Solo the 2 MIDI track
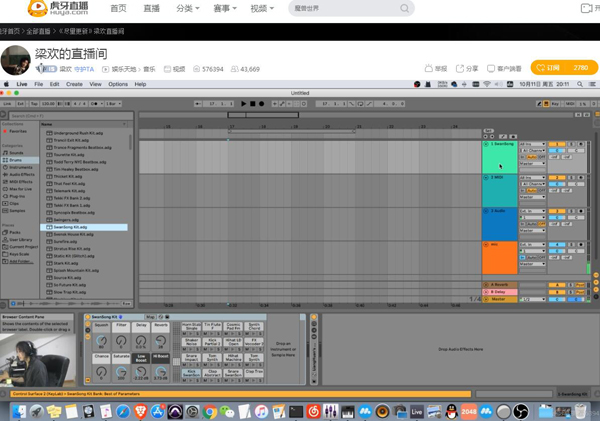The height and width of the screenshot is (421, 600). coord(571,178)
